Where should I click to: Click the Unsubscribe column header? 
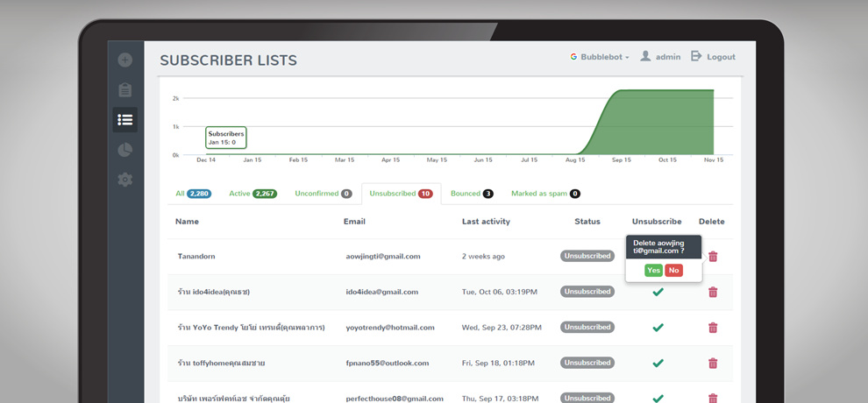click(x=657, y=222)
